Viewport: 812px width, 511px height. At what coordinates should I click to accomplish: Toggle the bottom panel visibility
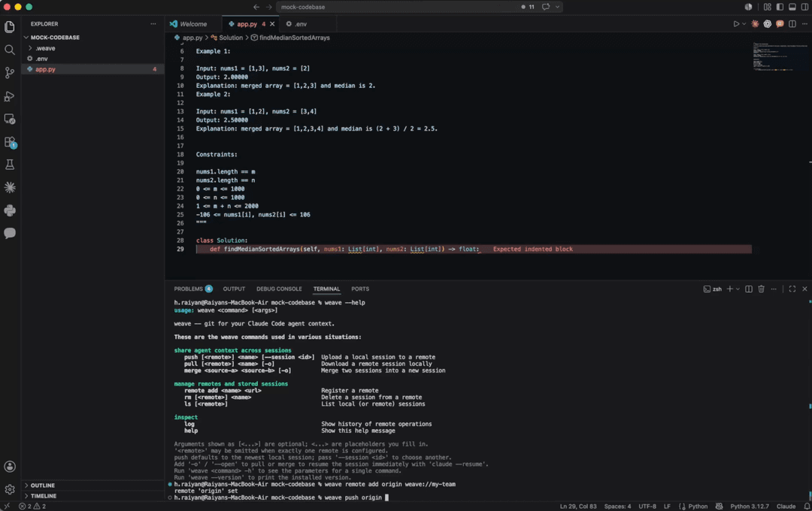[792, 7]
